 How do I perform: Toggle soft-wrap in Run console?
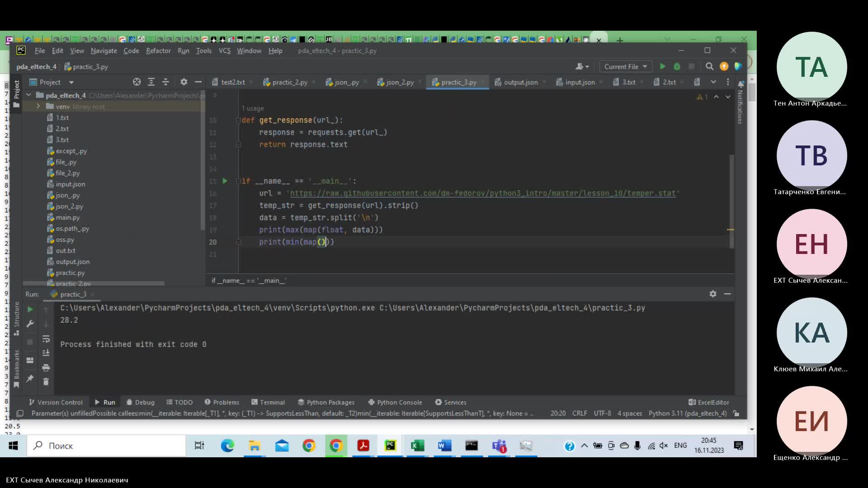point(46,338)
